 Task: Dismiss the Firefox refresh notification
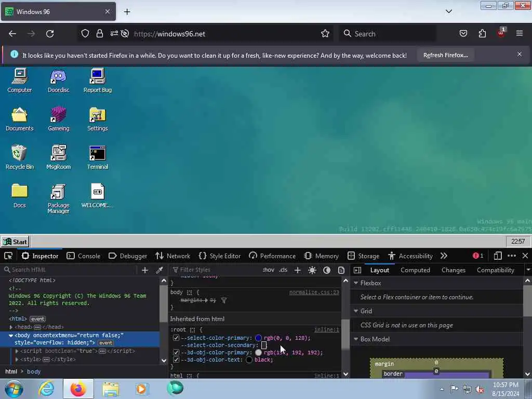(520, 54)
